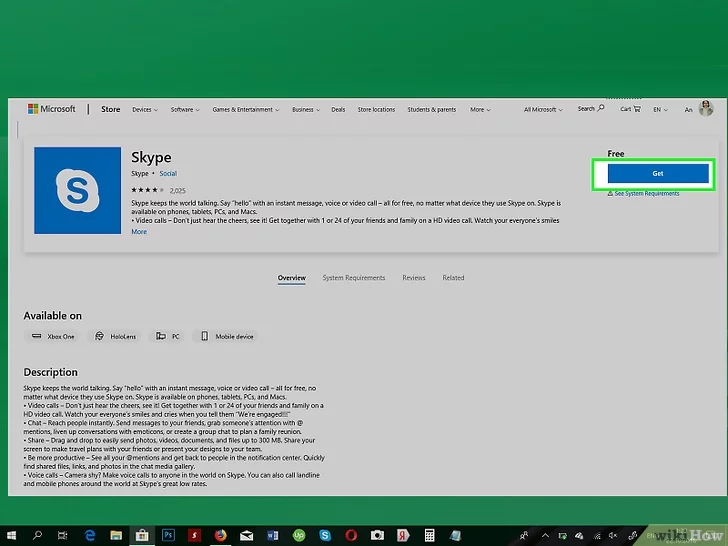Expand description with More link
This screenshot has height=546, width=728.
point(139,231)
